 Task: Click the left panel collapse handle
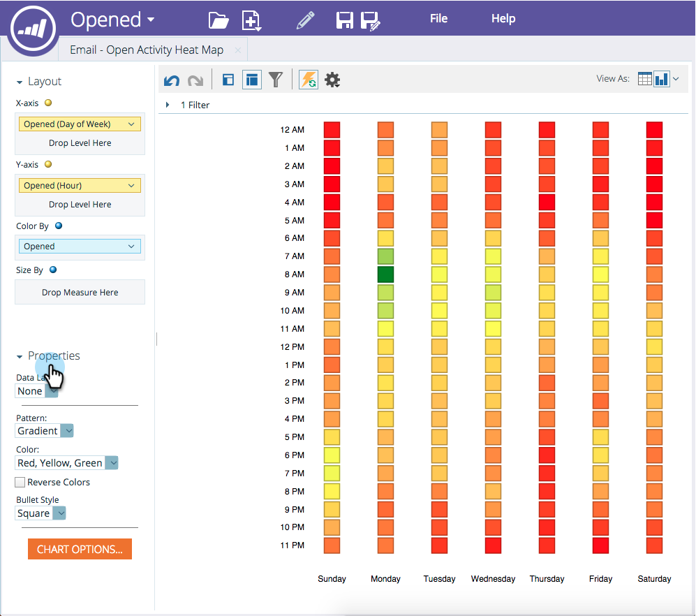tap(156, 339)
